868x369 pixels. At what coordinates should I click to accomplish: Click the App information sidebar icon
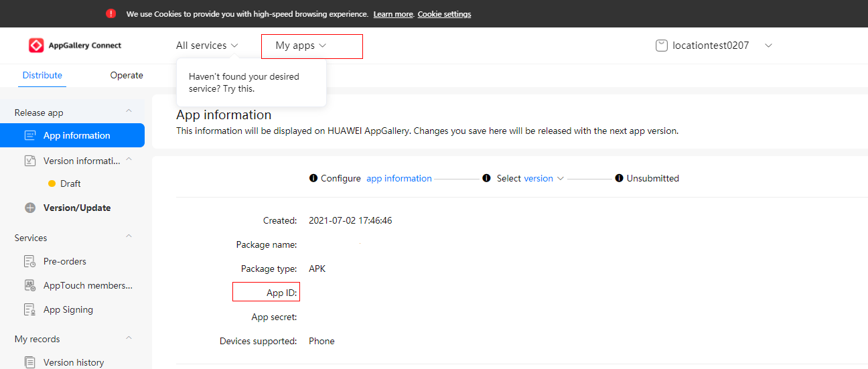[30, 135]
